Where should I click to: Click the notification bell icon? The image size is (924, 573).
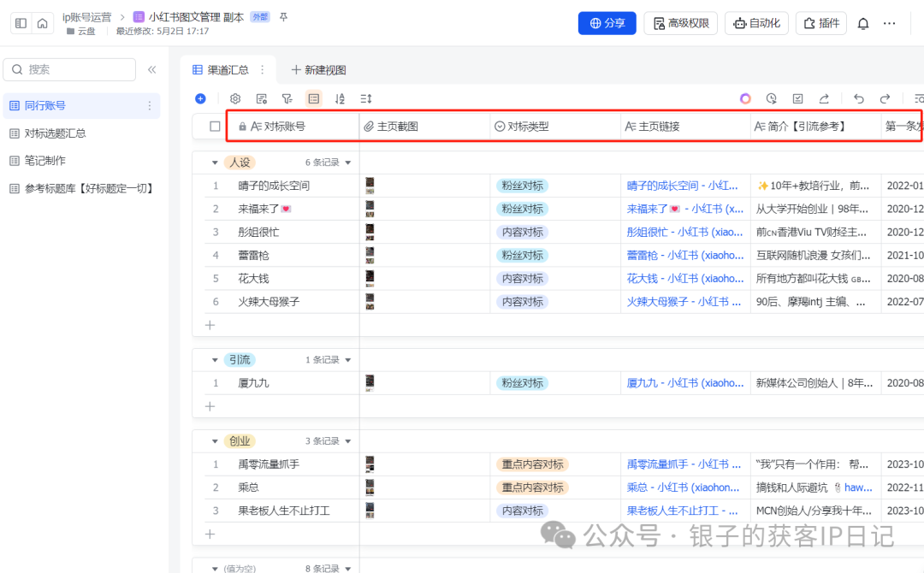[x=863, y=23]
